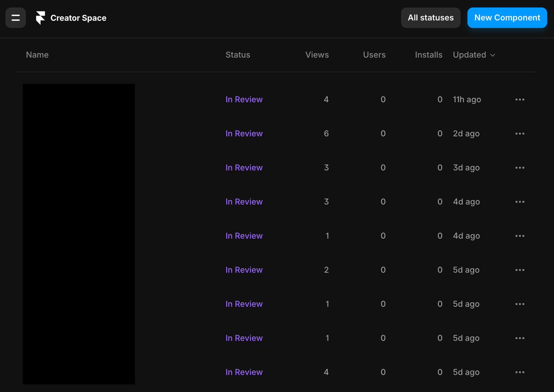
Task: Create a New Component
Action: point(507,18)
